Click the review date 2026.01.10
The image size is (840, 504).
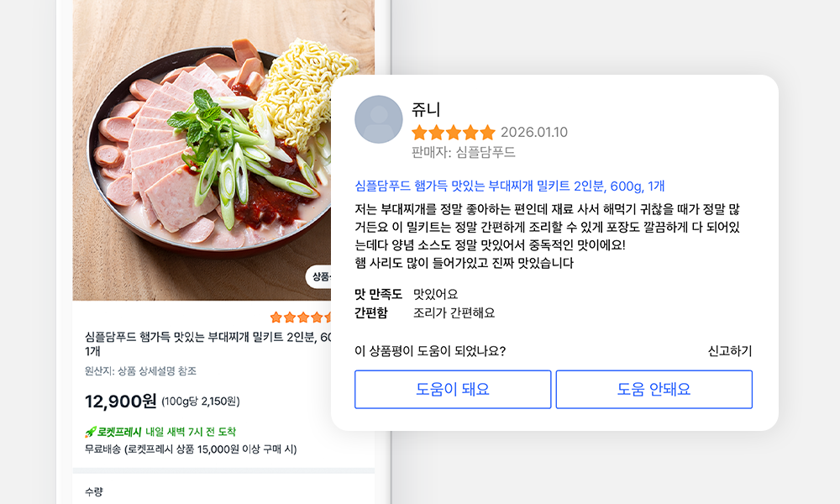pos(534,132)
